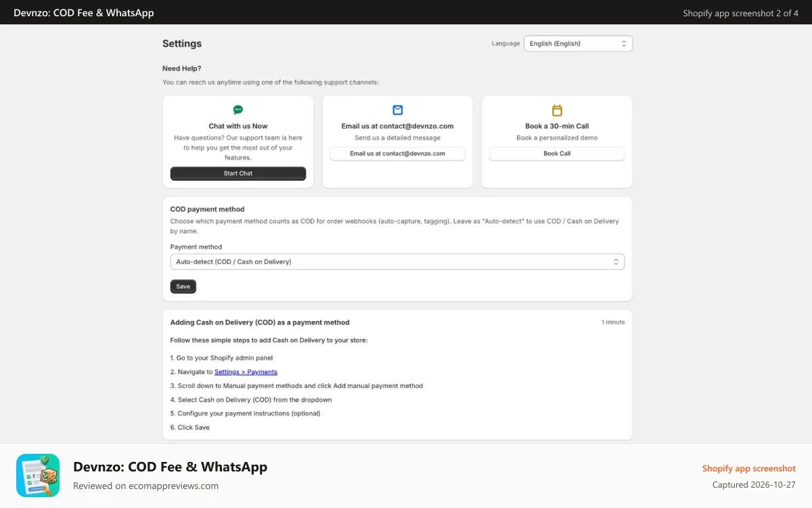Image resolution: width=812 pixels, height=508 pixels.
Task: Click the Adding Cash on Delivery heading
Action: point(260,322)
